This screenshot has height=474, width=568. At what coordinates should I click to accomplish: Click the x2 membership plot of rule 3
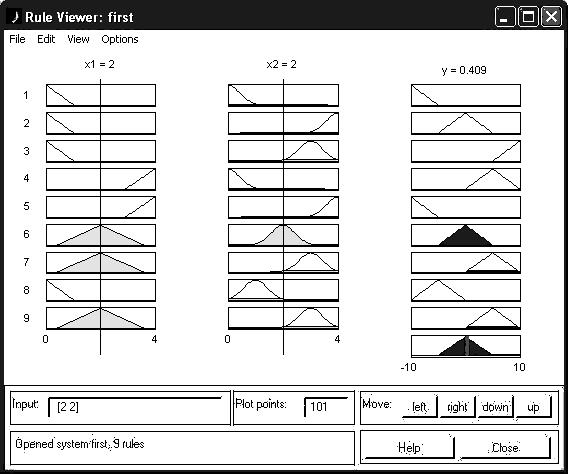pyautogui.click(x=283, y=151)
